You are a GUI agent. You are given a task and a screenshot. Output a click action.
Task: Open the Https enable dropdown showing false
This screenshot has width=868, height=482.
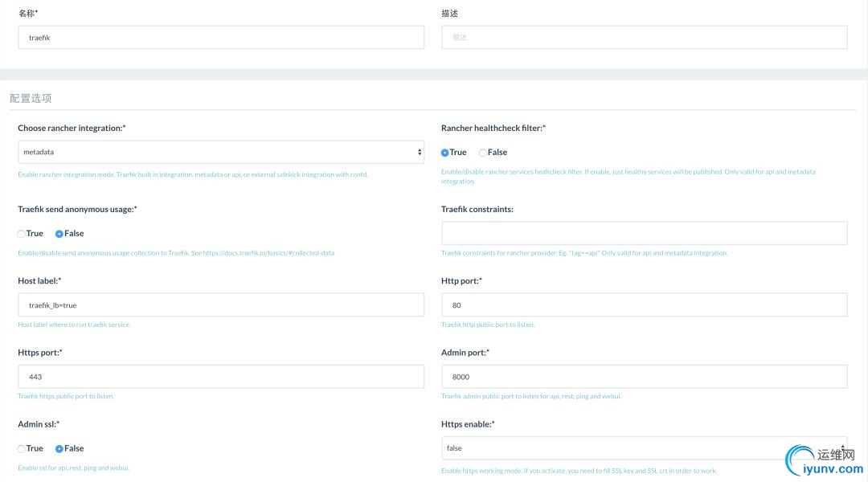coord(644,447)
